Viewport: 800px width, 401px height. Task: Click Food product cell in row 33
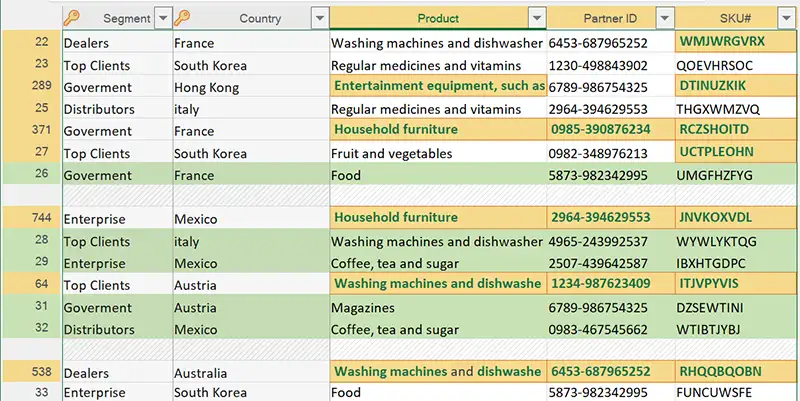point(438,392)
